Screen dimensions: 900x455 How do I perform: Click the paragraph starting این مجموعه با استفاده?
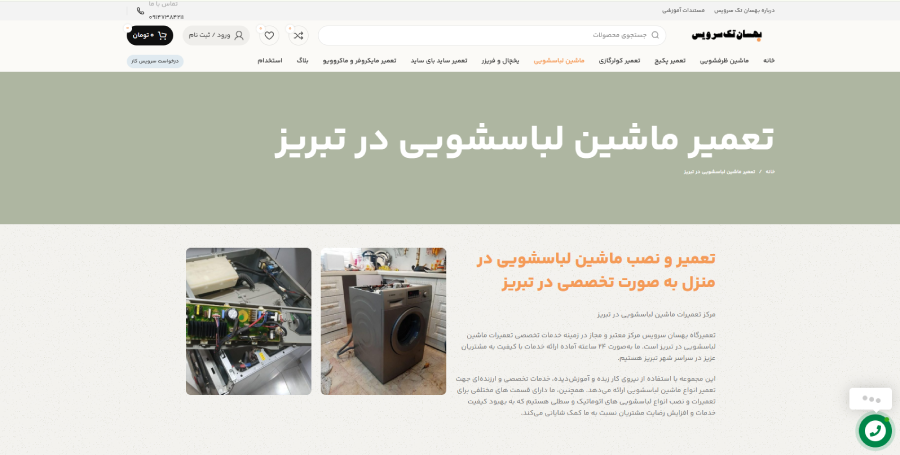pos(585,396)
